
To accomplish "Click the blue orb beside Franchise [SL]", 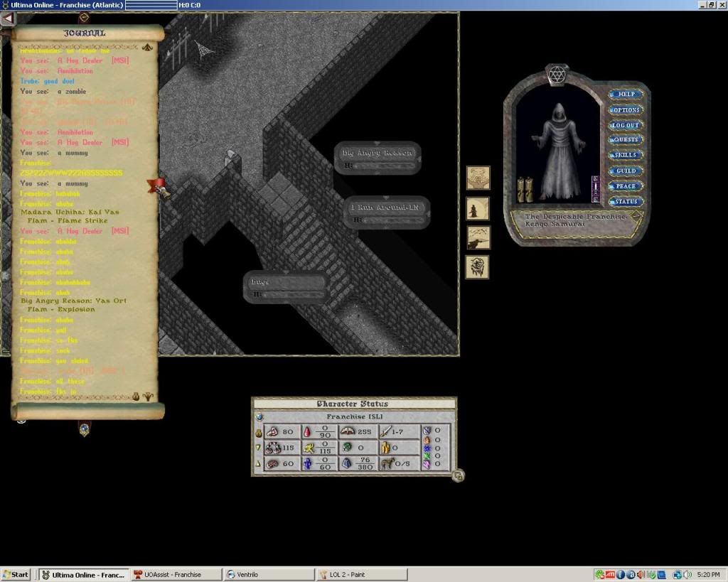I will [x=259, y=416].
